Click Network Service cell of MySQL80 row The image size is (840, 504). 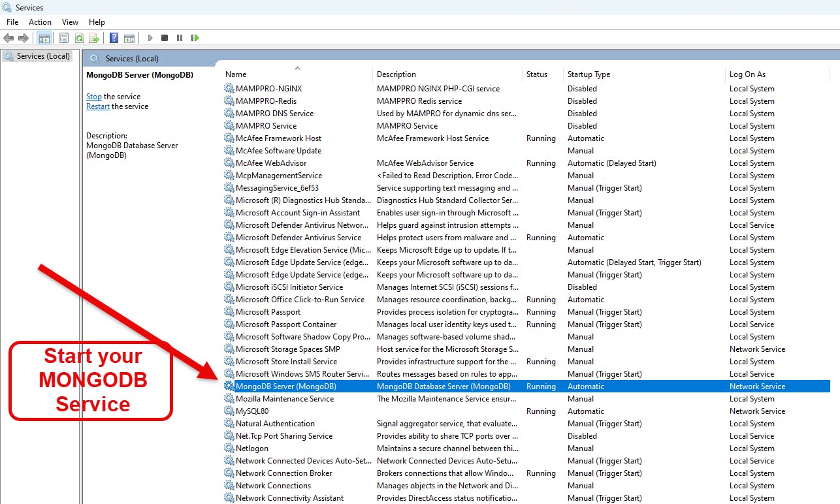[758, 411]
